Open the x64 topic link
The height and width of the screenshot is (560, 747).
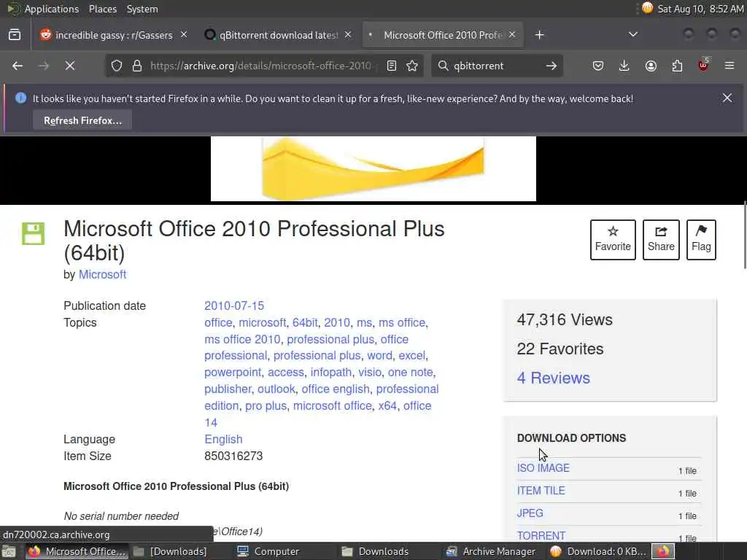(387, 405)
